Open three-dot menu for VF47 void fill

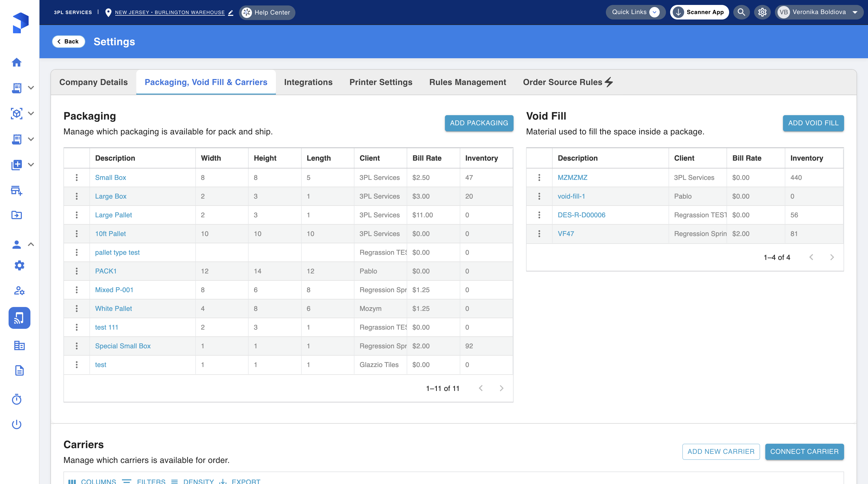click(539, 234)
